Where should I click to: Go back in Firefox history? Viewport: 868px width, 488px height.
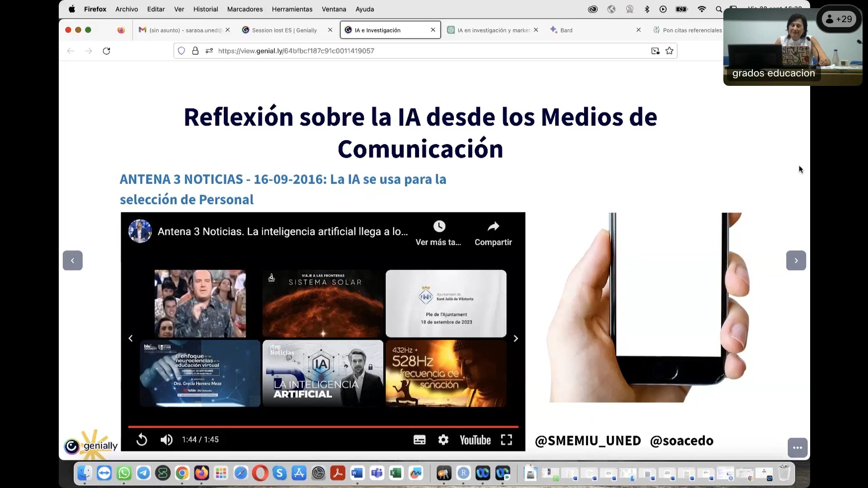click(71, 51)
